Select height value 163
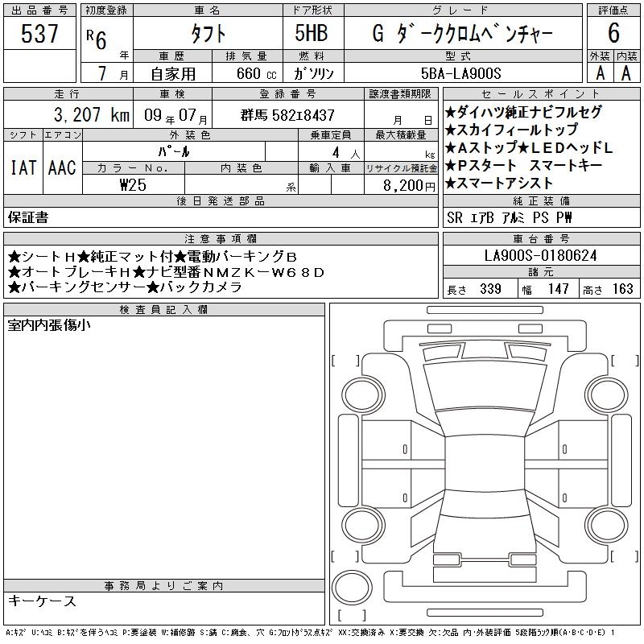 pos(622,289)
